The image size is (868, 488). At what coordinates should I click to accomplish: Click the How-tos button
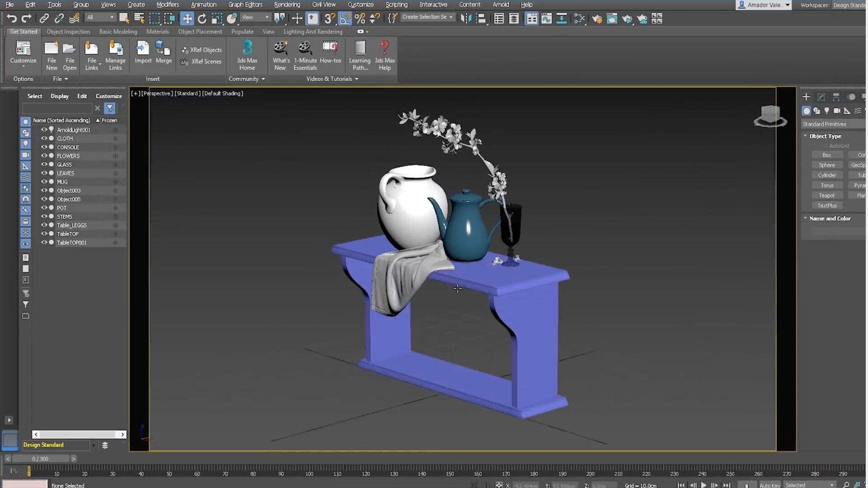(331, 54)
